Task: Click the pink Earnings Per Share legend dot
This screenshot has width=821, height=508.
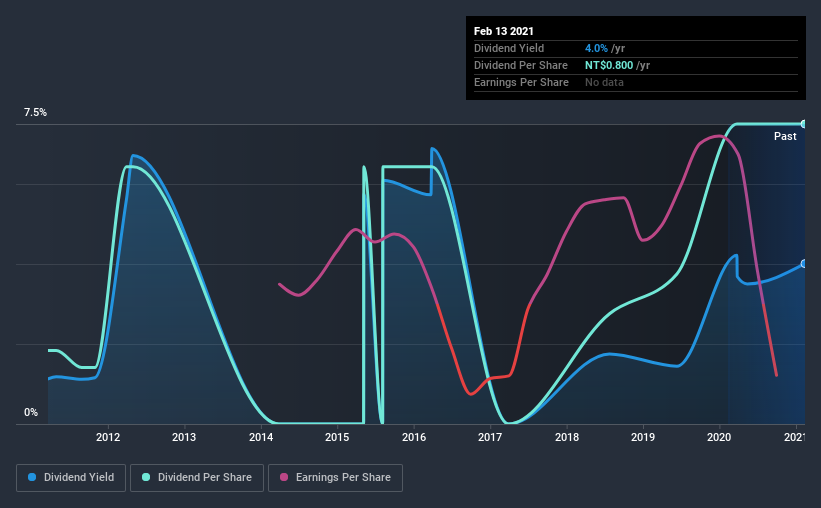Action: click(284, 477)
